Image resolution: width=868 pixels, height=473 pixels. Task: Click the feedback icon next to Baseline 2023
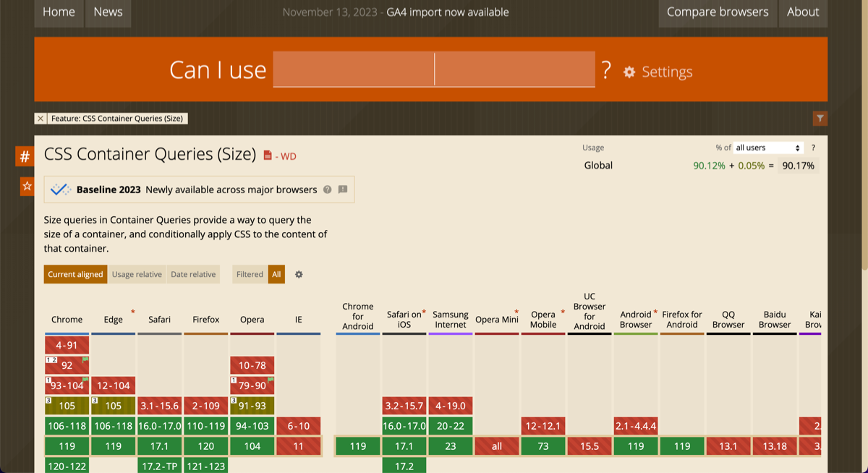click(x=344, y=189)
